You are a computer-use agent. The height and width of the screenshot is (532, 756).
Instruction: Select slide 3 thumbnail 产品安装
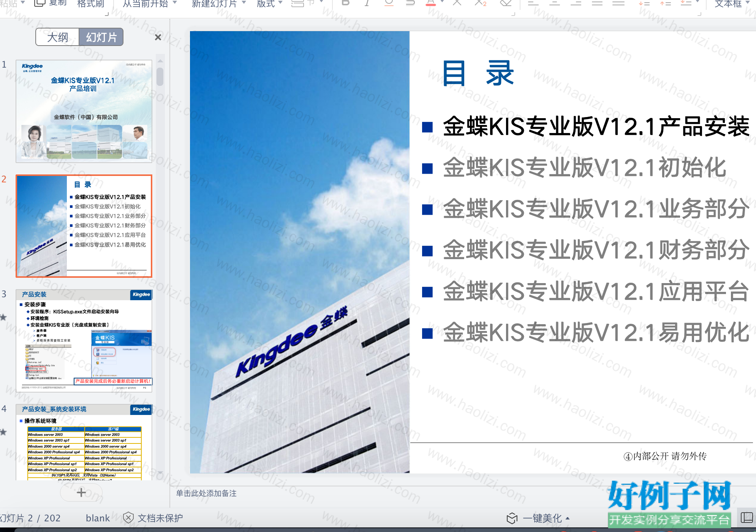(x=84, y=340)
